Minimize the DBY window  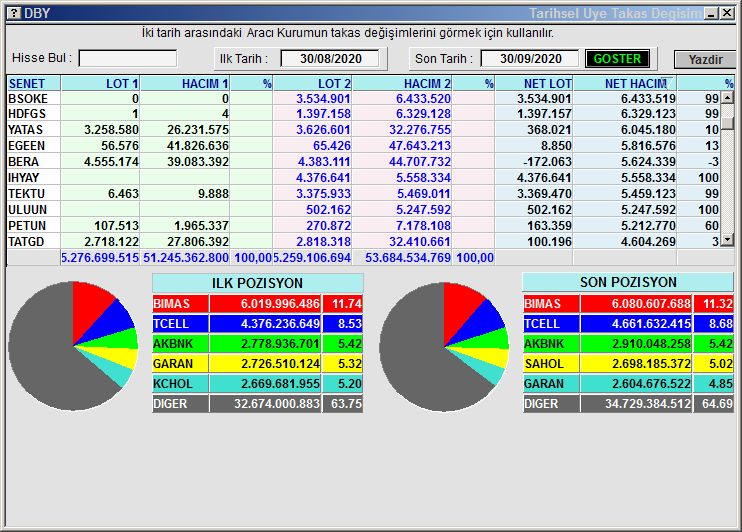(x=711, y=13)
